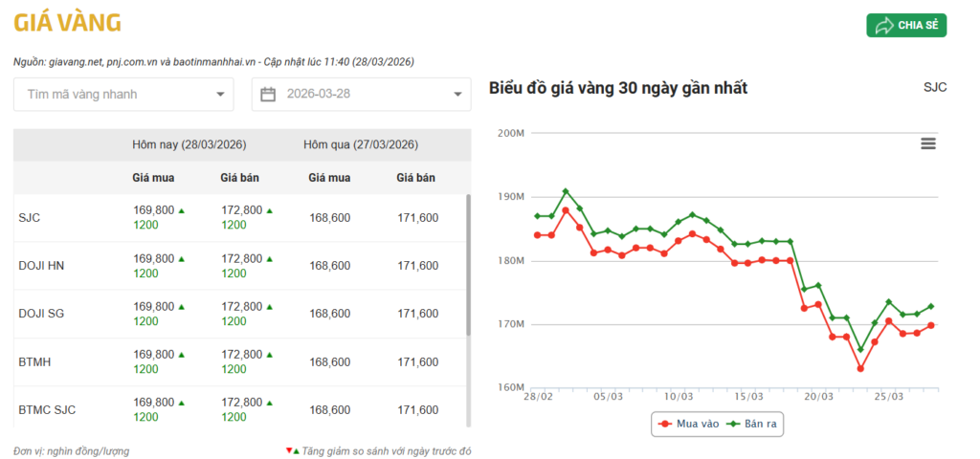
Task: Select the DOJI HN row
Action: click(x=42, y=266)
